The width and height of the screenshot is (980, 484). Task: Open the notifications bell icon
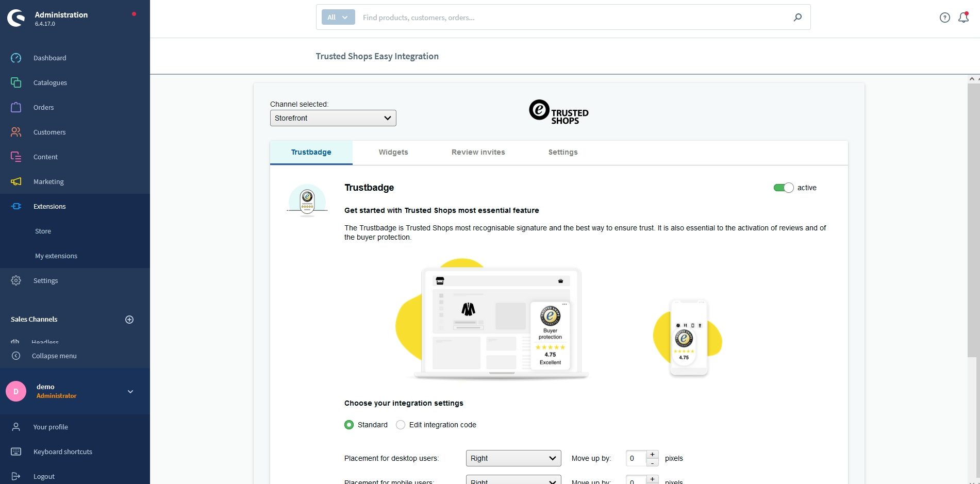pyautogui.click(x=964, y=18)
